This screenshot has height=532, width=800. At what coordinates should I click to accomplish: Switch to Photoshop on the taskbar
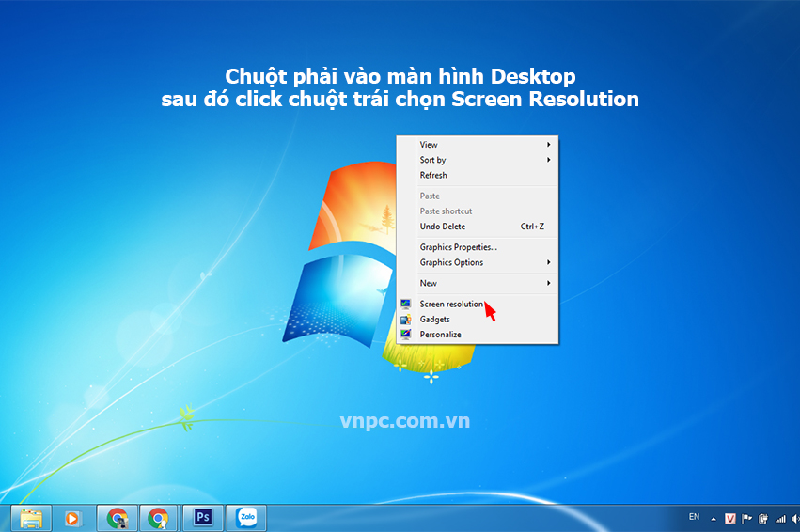click(202, 518)
